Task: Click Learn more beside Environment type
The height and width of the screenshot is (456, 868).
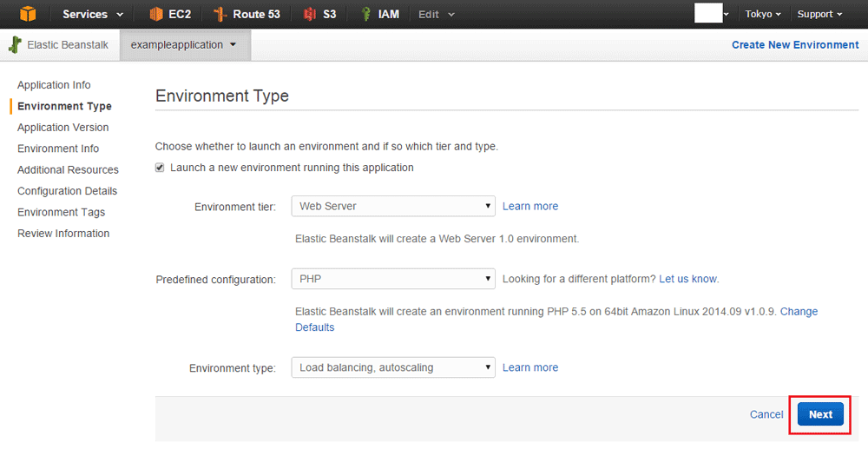Action: 529,367
